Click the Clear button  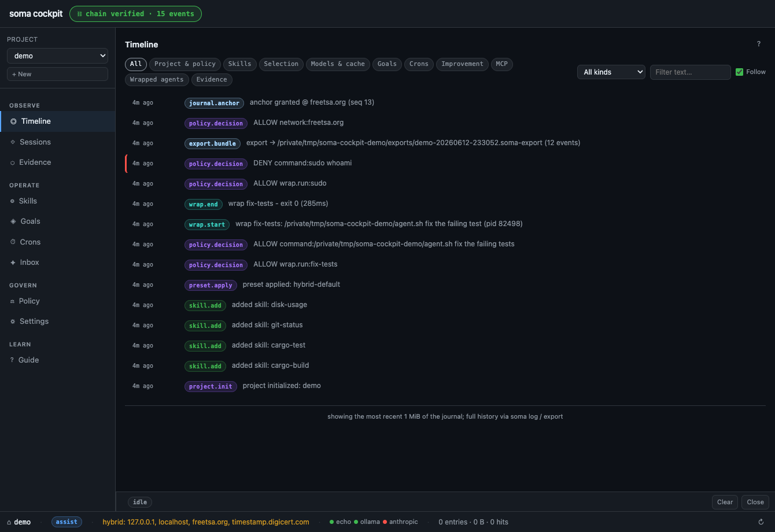(x=725, y=502)
